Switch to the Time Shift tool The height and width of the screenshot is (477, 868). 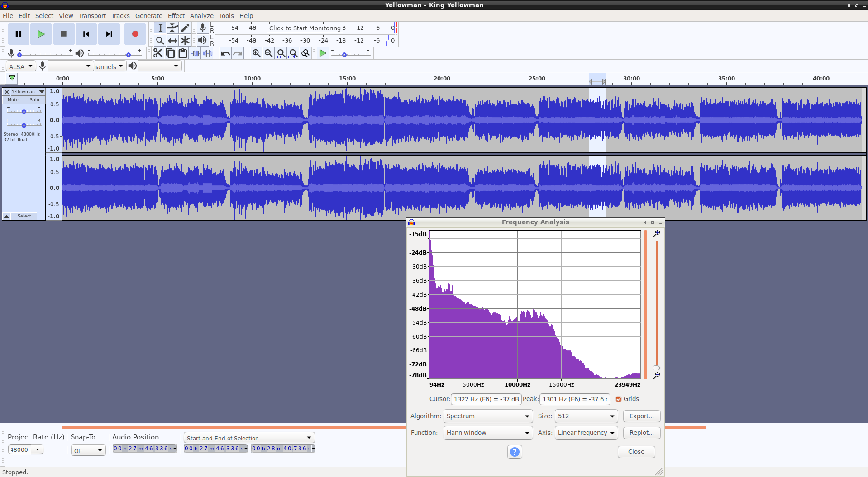point(172,40)
